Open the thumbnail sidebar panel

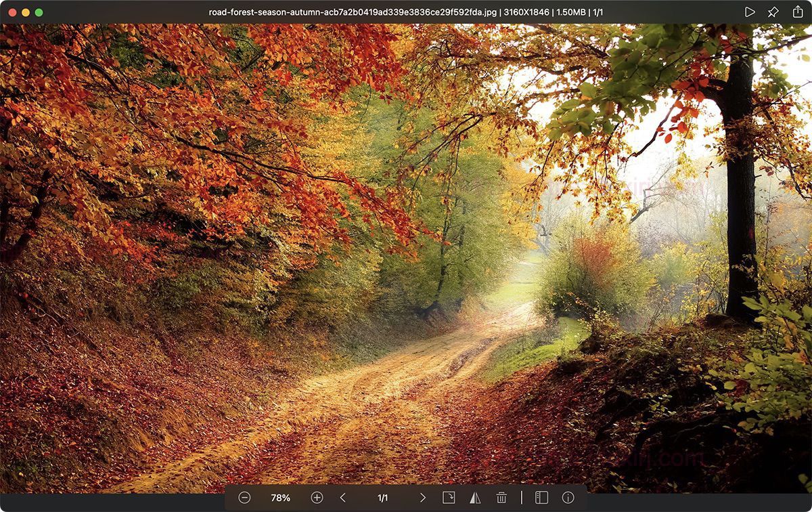[543, 497]
